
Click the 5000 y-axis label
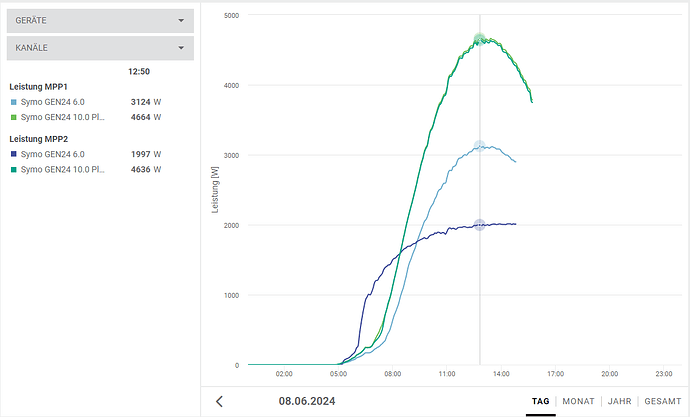click(x=231, y=15)
